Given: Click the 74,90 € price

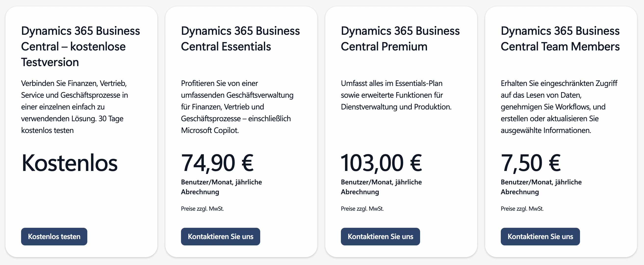Looking at the screenshot, I should 217,163.
